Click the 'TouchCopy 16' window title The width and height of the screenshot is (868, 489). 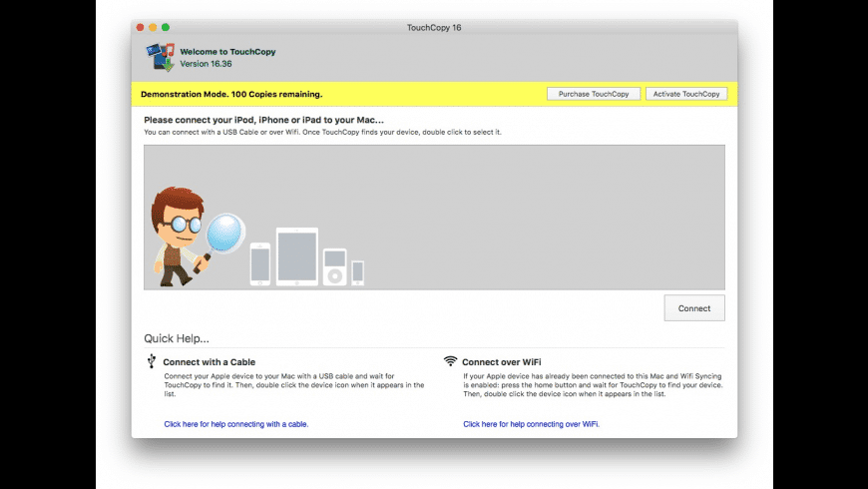point(434,28)
